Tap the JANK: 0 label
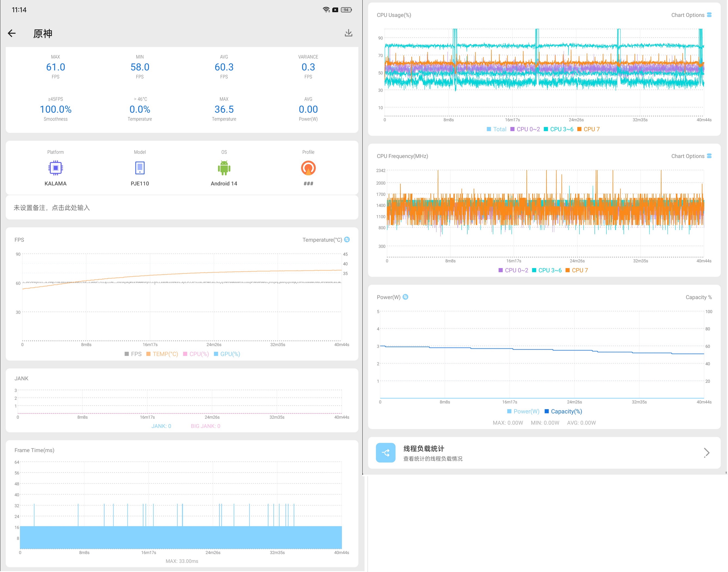The width and height of the screenshot is (728, 572). (161, 426)
